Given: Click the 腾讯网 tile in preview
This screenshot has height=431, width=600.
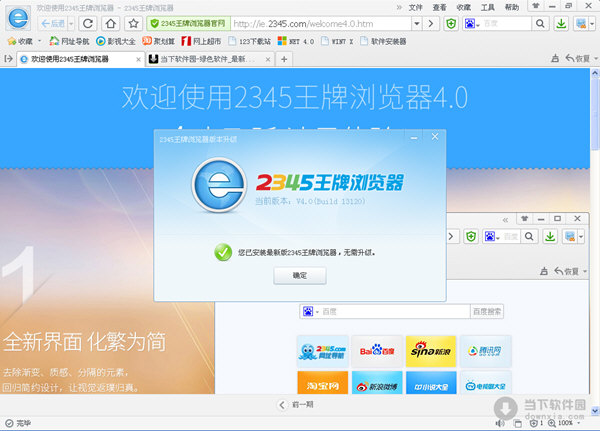Looking at the screenshot, I should pyautogui.click(x=485, y=351).
